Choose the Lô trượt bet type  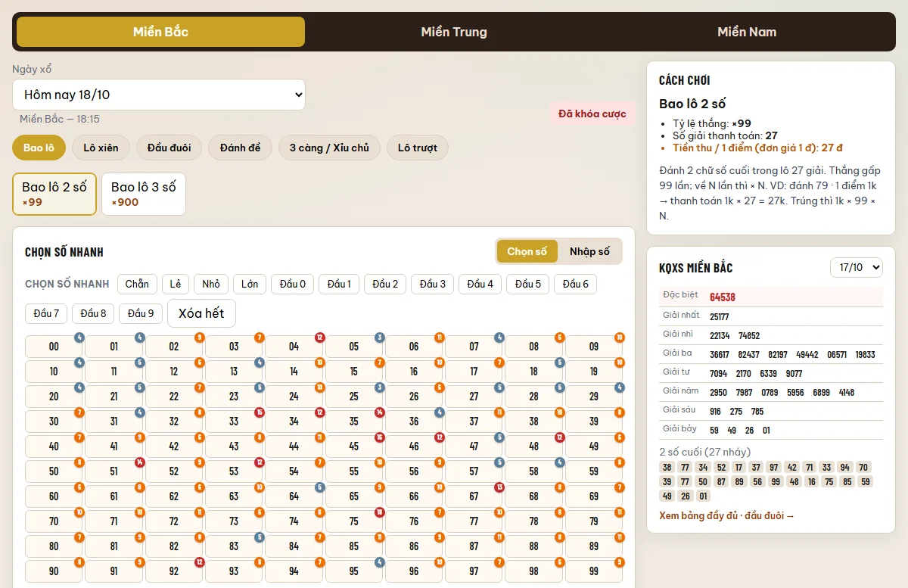(x=418, y=148)
